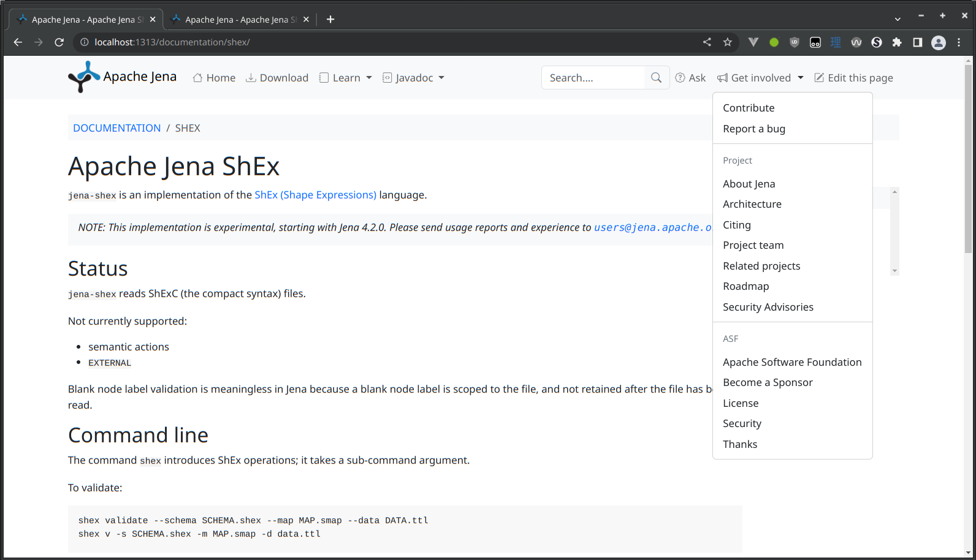
Task: Click the inner scrollbar up arrow
Action: [x=894, y=192]
